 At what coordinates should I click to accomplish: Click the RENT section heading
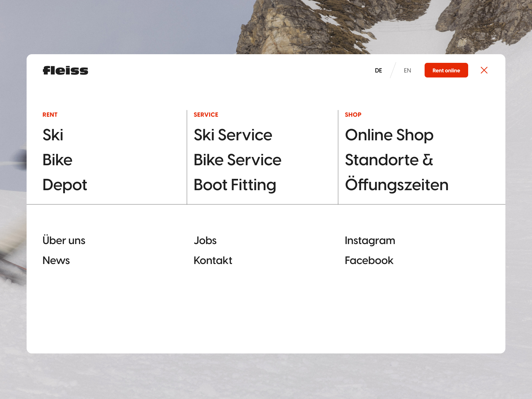pos(50,115)
